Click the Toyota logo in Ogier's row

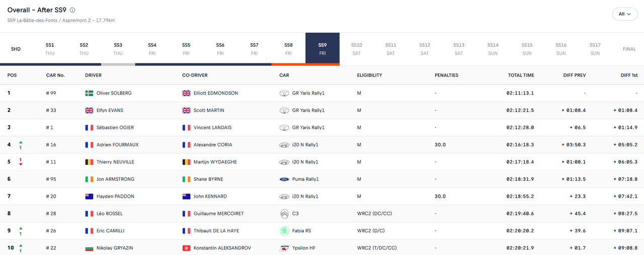tap(284, 128)
